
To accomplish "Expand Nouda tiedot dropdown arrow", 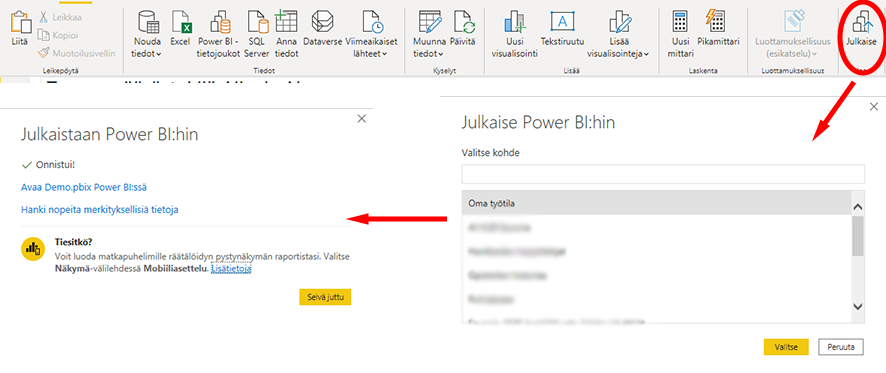I will click(158, 54).
